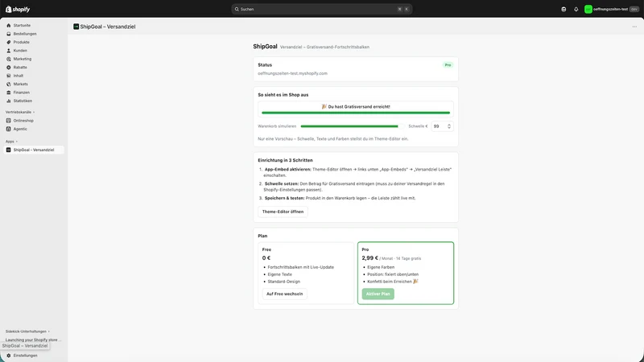
Task: Select the Free plan card
Action: [x=306, y=273]
